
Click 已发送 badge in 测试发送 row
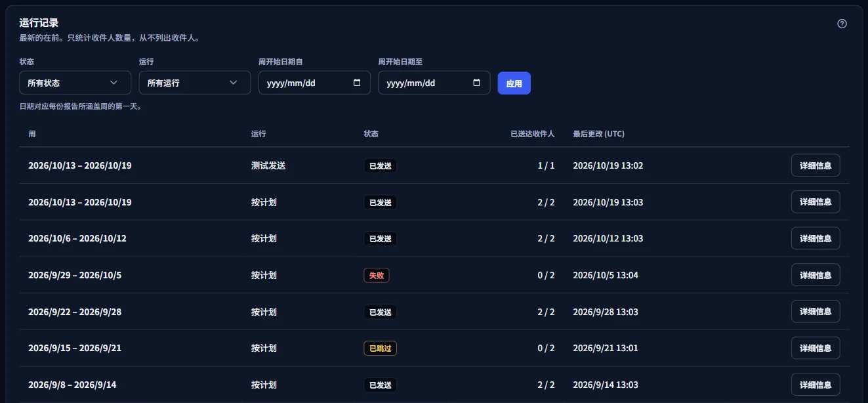(x=381, y=166)
